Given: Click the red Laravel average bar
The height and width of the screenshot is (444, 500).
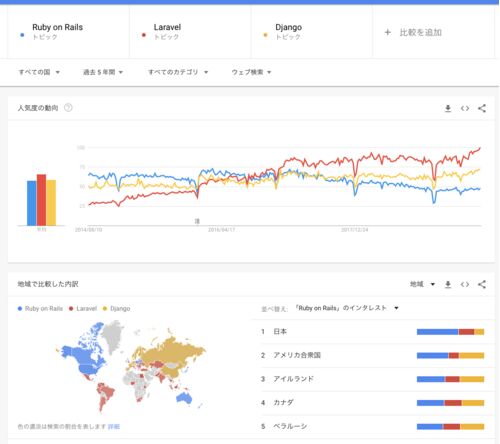Looking at the screenshot, I should tap(41, 200).
